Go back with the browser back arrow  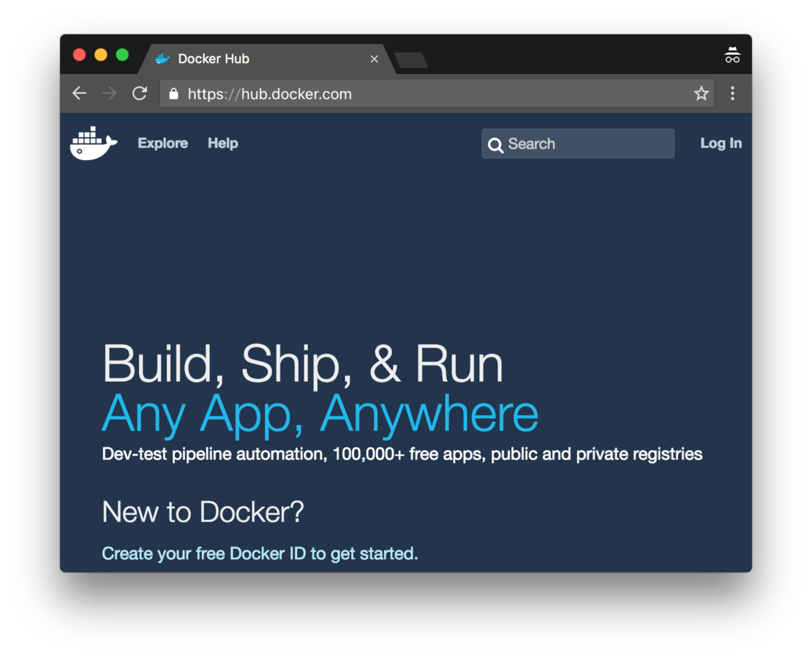coord(79,93)
